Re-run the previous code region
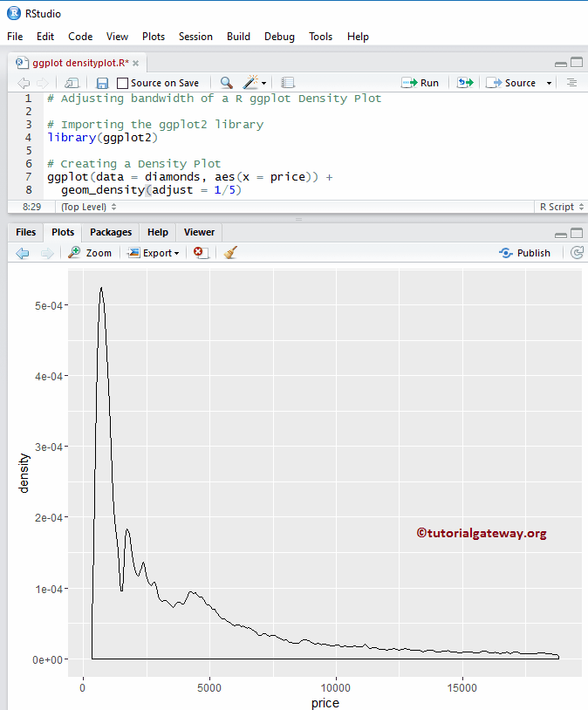This screenshot has height=710, width=588. tap(465, 82)
